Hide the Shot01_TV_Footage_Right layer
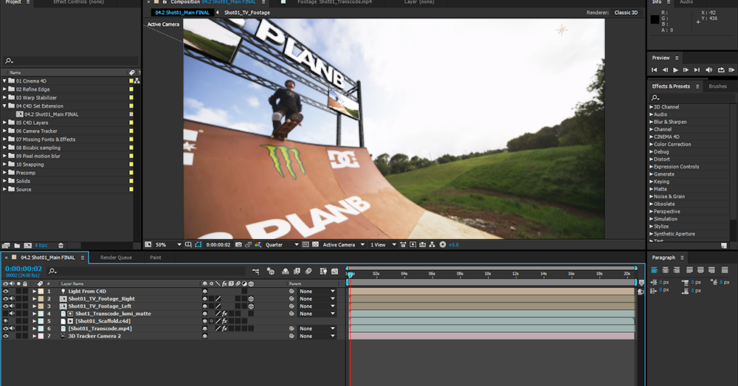Screen dimensions: 738x386 pyautogui.click(x=6, y=299)
